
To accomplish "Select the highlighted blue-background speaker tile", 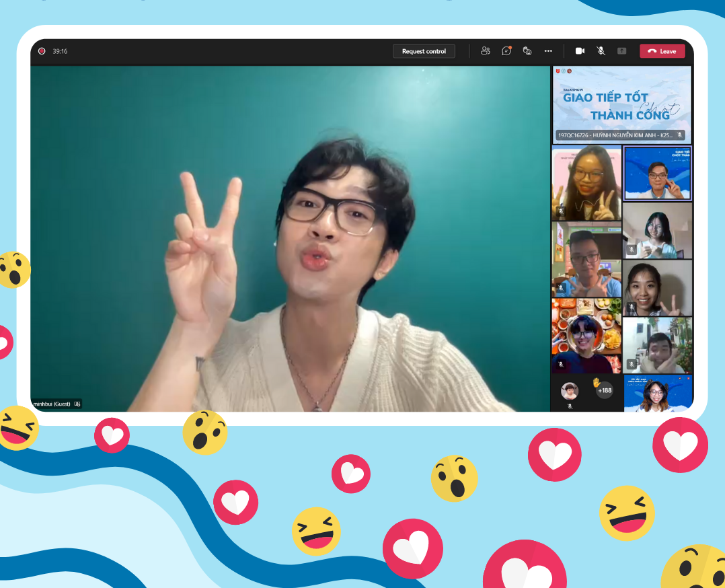I will point(658,173).
